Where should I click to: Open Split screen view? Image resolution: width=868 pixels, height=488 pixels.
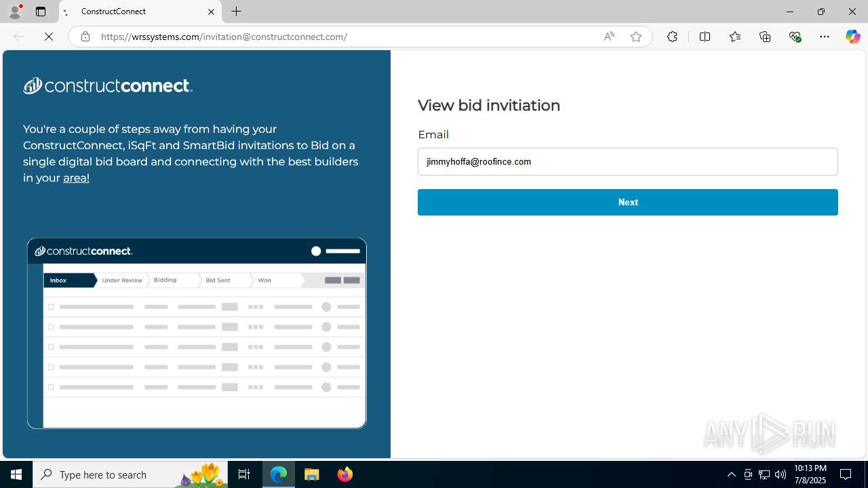click(x=705, y=37)
